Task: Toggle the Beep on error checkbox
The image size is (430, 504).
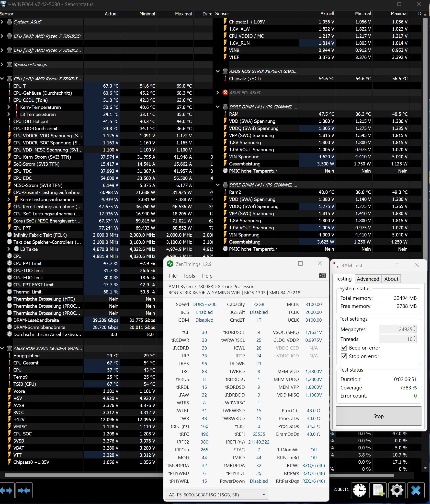Action: (344, 348)
